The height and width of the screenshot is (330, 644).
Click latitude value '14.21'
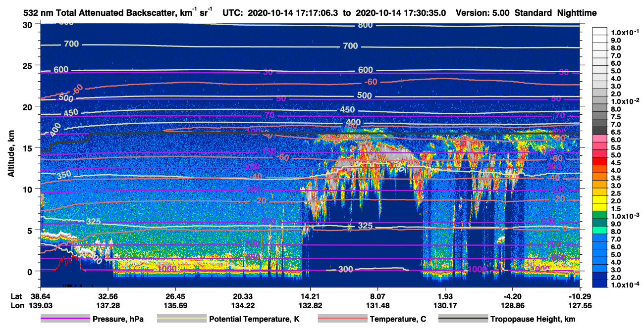310,296
